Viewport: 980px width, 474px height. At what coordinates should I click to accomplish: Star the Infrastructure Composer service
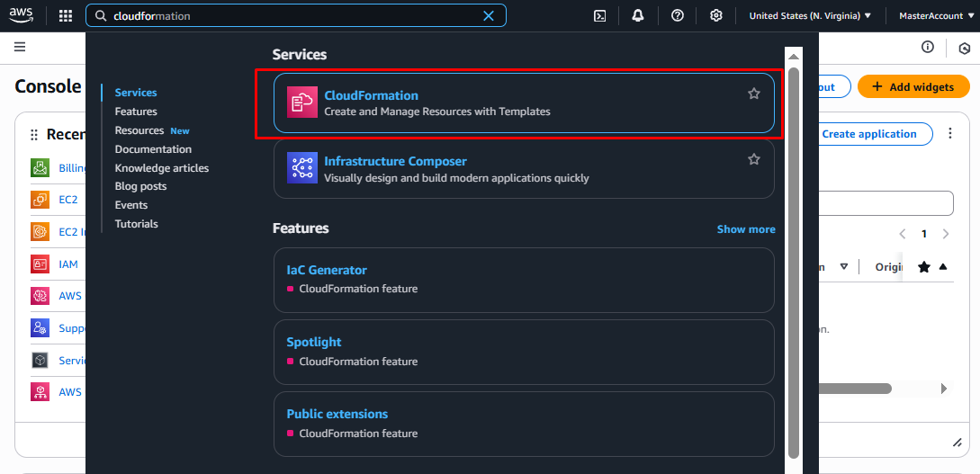[x=754, y=159]
